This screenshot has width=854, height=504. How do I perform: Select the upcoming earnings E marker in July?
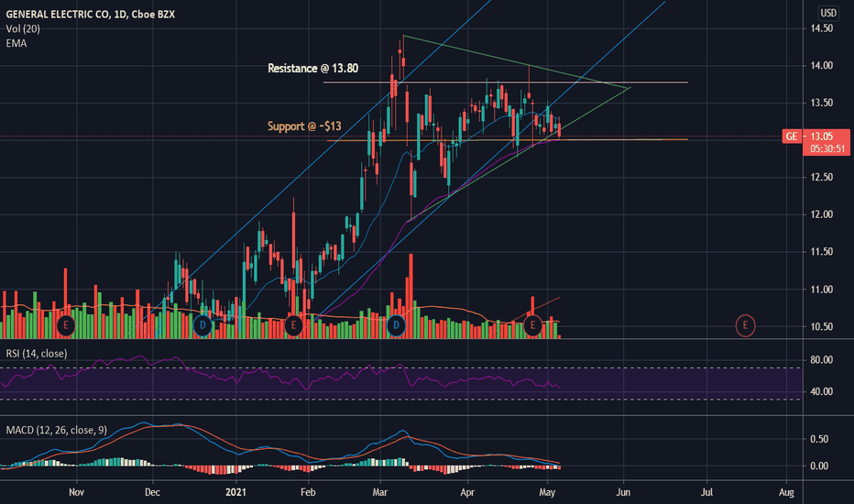tap(745, 326)
